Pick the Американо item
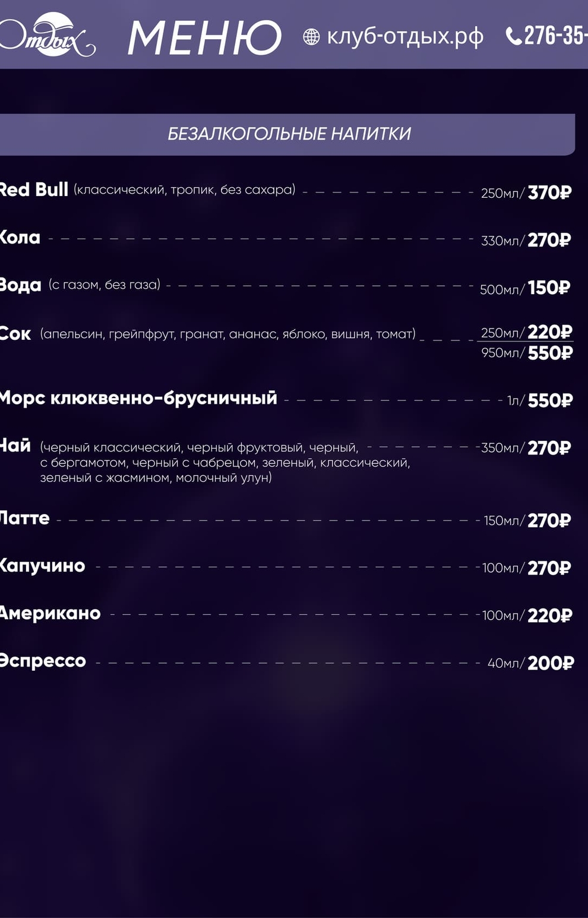Viewport: 588px width, 918px height. 50,613
